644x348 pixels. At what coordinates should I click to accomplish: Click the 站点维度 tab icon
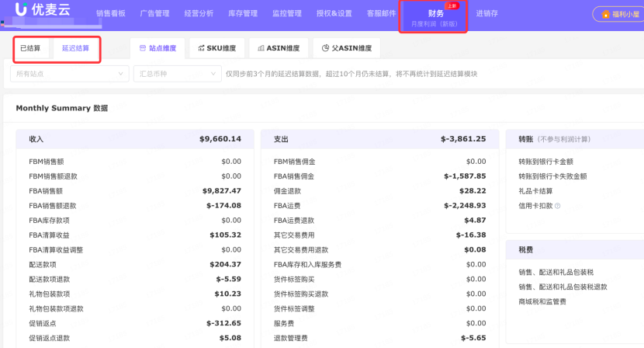[143, 48]
